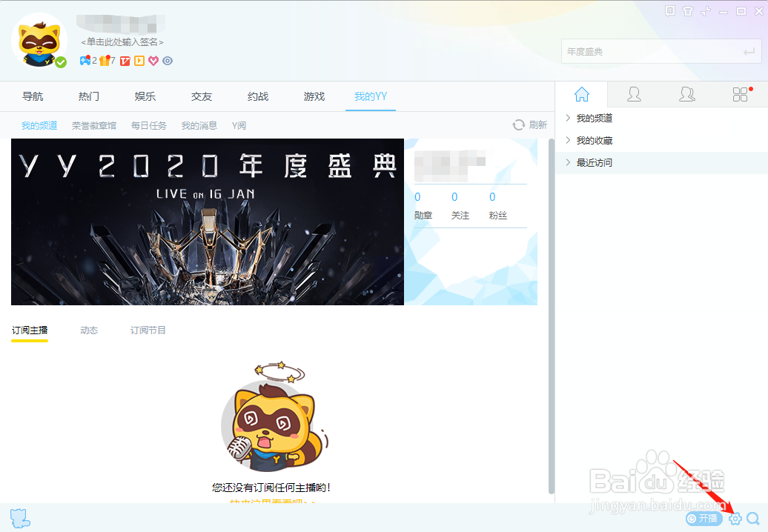Click the green online status badge on the avatar
Viewport: 768px width, 532px height.
61,62
